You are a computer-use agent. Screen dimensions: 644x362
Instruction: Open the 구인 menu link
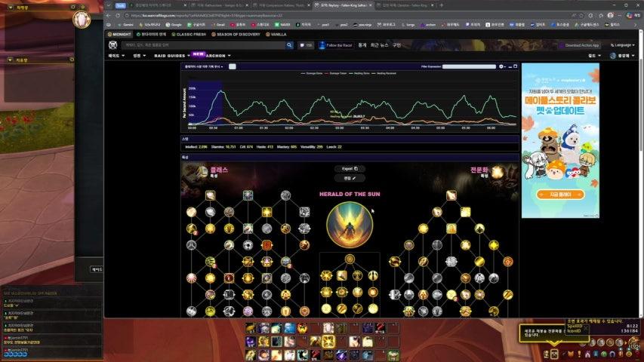[x=396, y=45]
